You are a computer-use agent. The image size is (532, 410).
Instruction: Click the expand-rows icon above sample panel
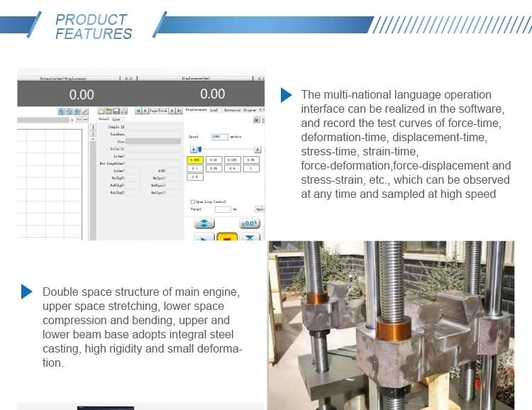[94, 127]
